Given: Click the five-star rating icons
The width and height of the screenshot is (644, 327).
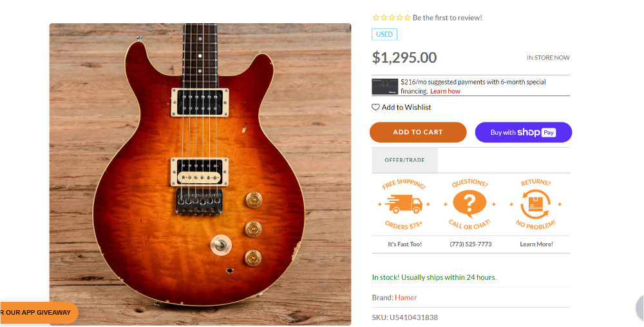Looking at the screenshot, I should [x=392, y=17].
